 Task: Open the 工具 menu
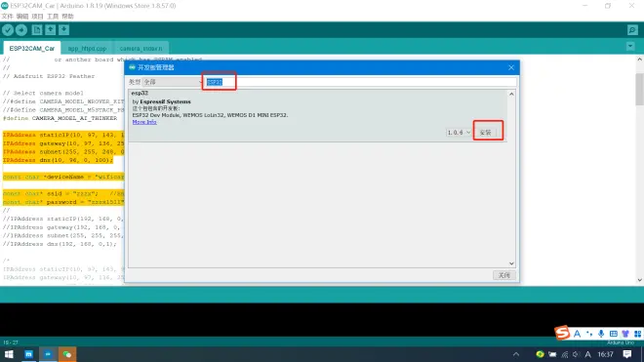tap(53, 17)
